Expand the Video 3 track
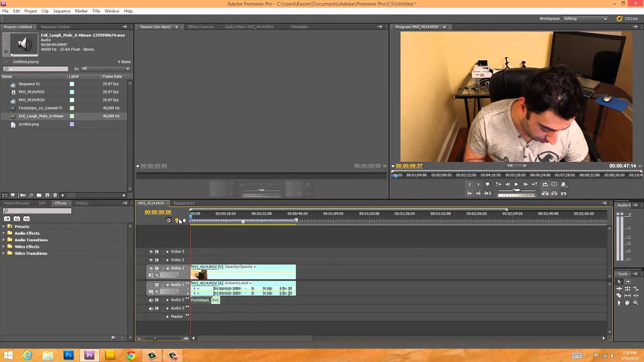 (x=168, y=251)
